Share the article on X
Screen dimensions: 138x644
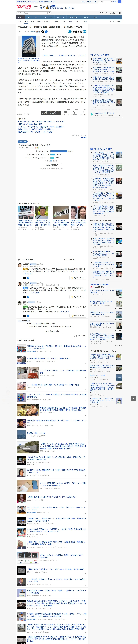click(43, 32)
